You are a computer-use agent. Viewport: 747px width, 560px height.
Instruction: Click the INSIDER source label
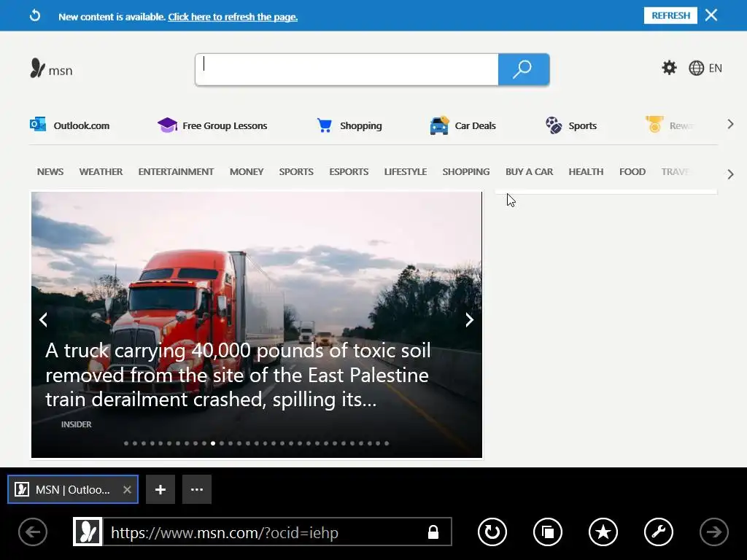coord(76,424)
